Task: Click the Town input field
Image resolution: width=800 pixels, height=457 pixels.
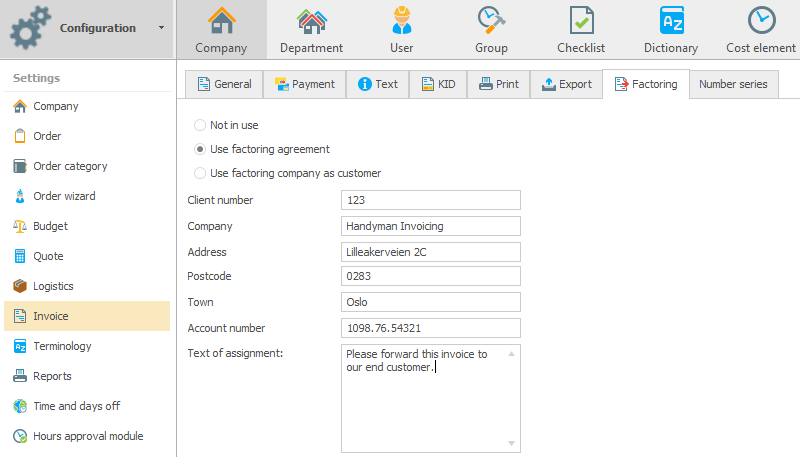Action: [431, 302]
